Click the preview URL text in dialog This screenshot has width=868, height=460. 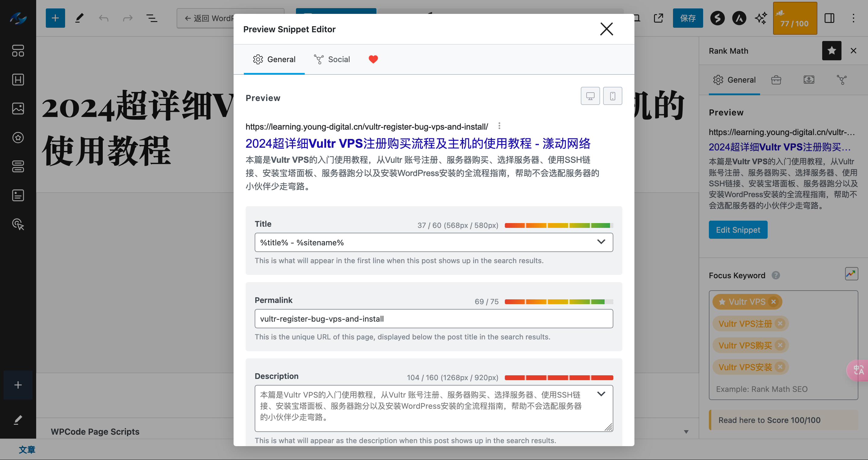click(x=366, y=127)
